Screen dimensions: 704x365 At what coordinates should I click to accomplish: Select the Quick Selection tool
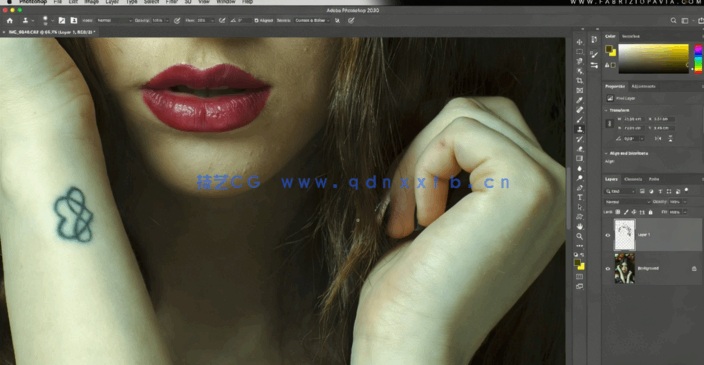tap(580, 71)
